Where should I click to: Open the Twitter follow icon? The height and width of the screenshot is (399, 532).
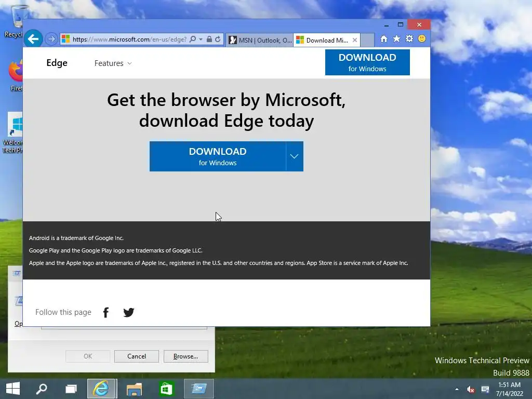pos(129,312)
